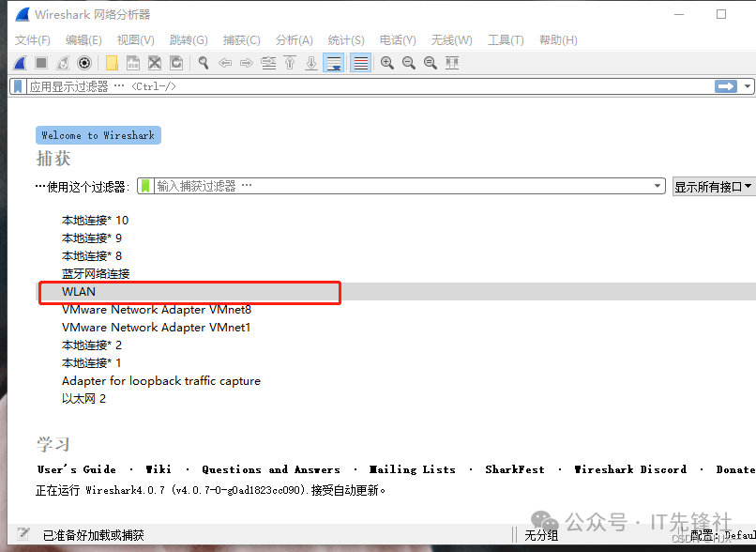This screenshot has height=552, width=756.
Task: Open the 显示所有接口 dropdown
Action: pyautogui.click(x=713, y=187)
